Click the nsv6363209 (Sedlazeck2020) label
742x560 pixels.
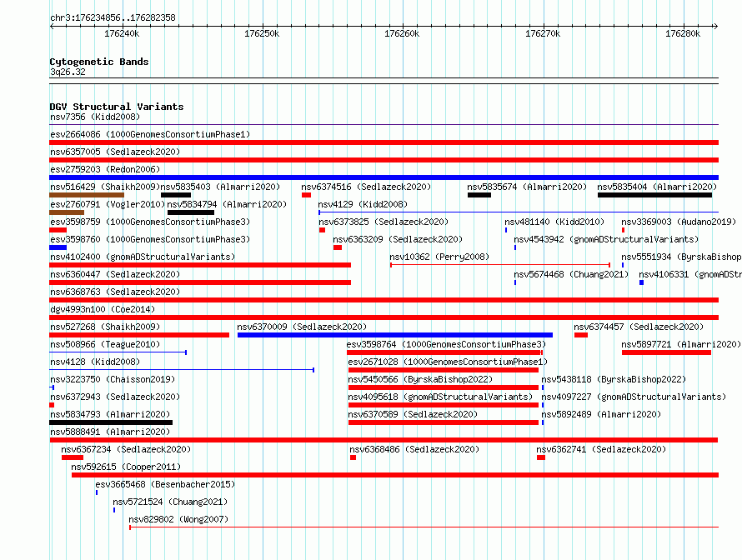(398, 239)
